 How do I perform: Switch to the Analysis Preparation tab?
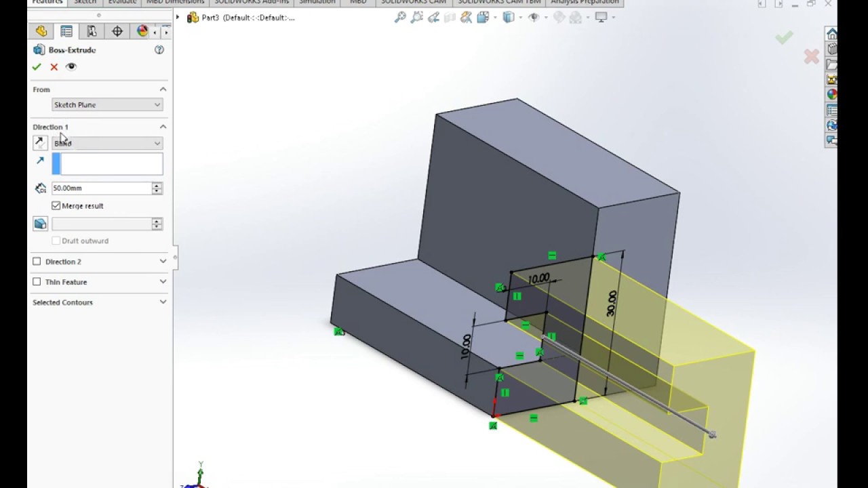point(585,2)
